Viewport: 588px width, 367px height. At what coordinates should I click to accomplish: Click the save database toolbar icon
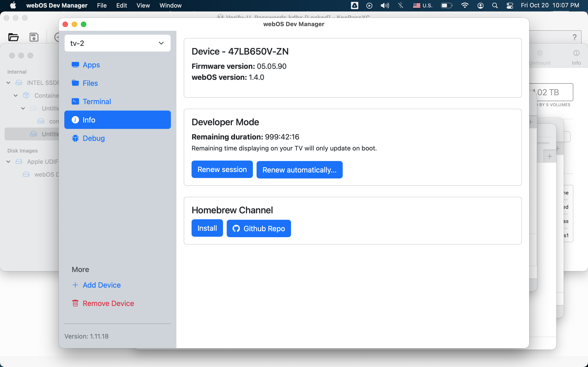click(34, 37)
